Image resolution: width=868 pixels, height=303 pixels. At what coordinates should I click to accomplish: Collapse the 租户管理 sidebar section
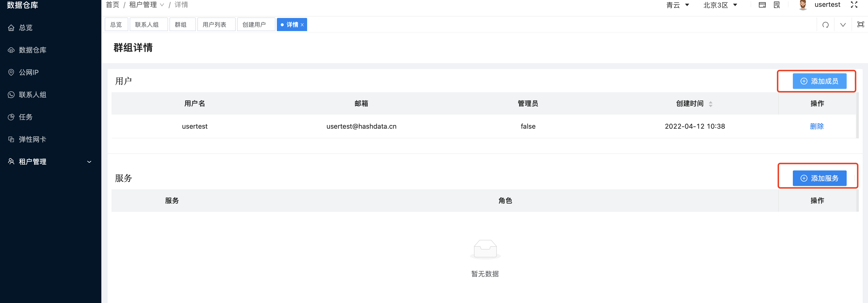(89, 162)
